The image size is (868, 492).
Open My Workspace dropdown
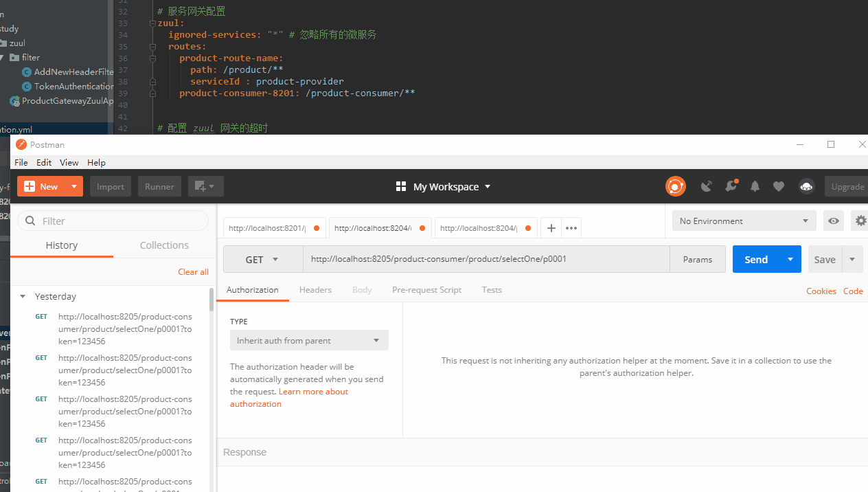point(452,187)
